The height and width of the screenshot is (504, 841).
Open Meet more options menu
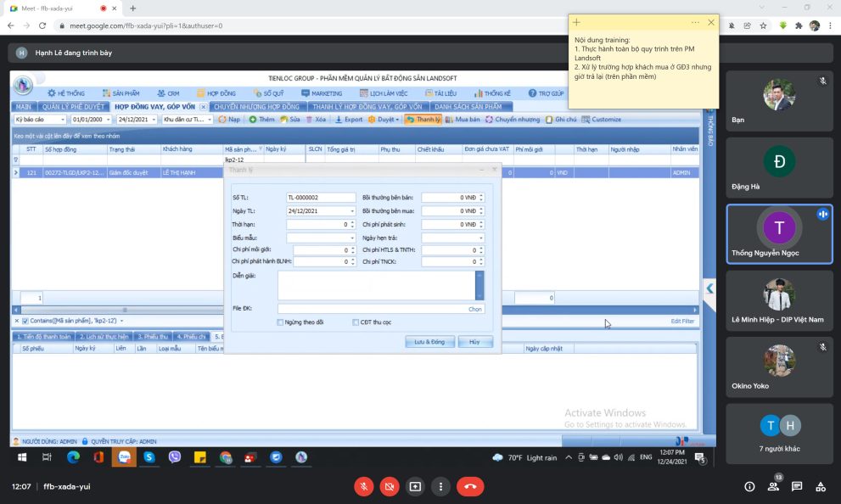click(441, 486)
